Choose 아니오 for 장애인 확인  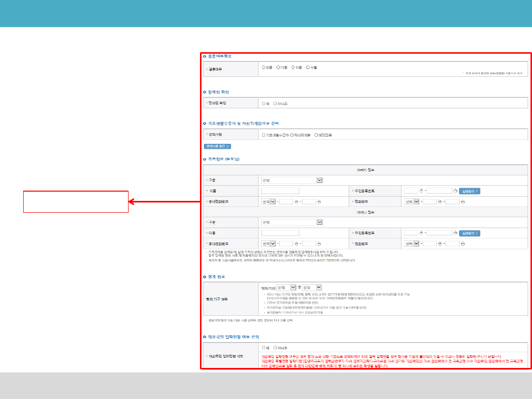tap(275, 103)
